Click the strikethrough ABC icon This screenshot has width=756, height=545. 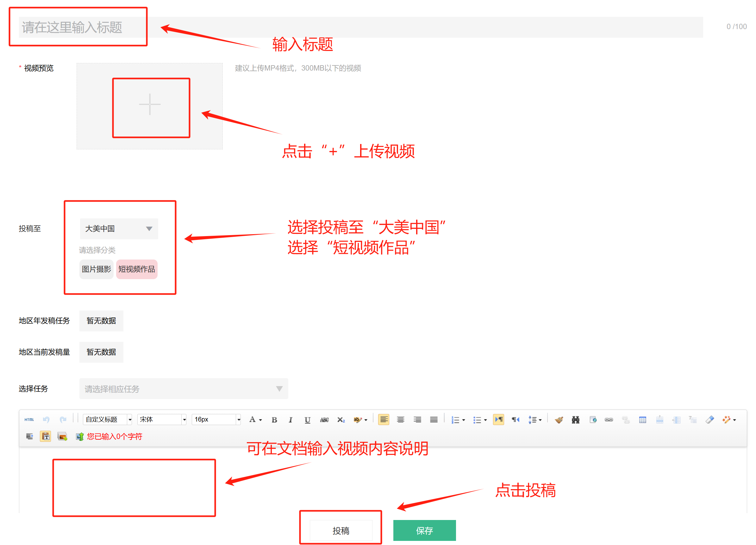(324, 420)
